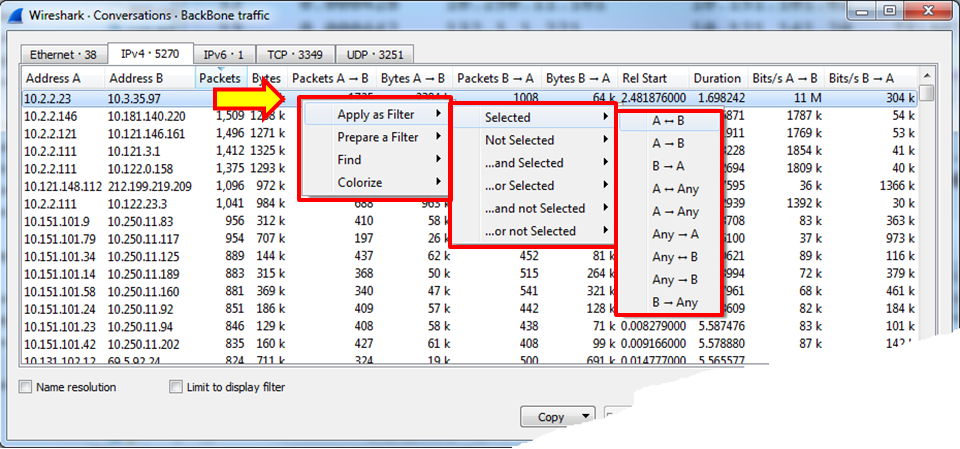This screenshot has height=449, width=960.
Task: Select the IPv4 · 5270 tab
Action: coord(150,54)
